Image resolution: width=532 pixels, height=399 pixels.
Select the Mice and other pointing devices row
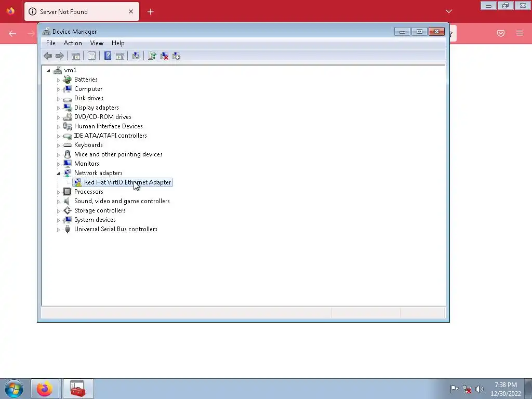tap(118, 154)
